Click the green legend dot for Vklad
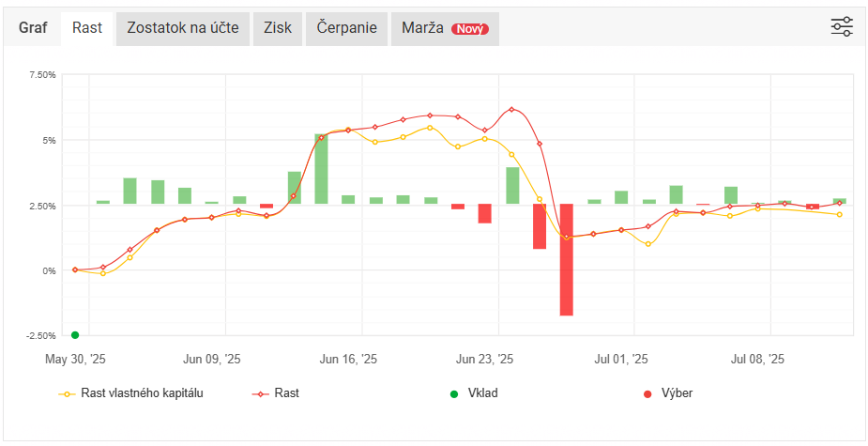 pyautogui.click(x=453, y=393)
